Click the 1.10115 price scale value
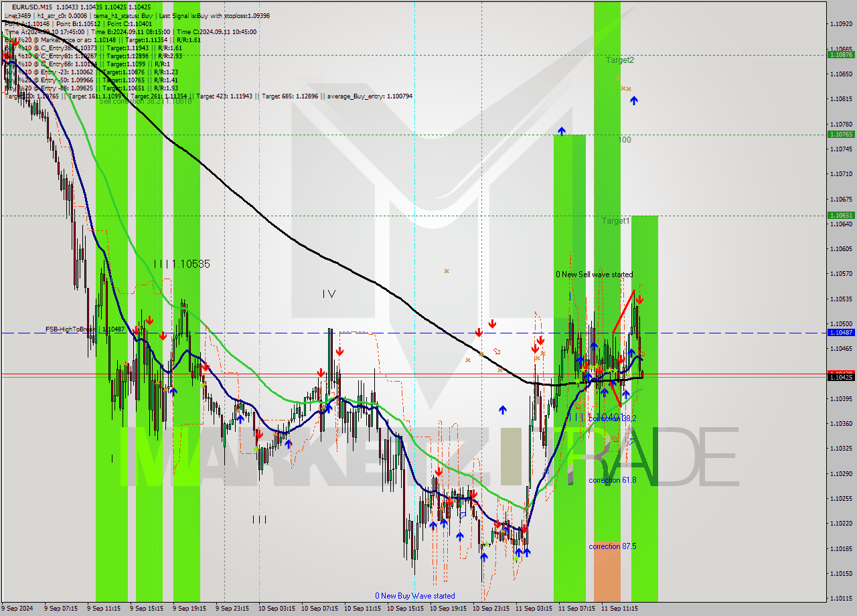Image resolution: width=857 pixels, height=616 pixels. pyautogui.click(x=840, y=598)
